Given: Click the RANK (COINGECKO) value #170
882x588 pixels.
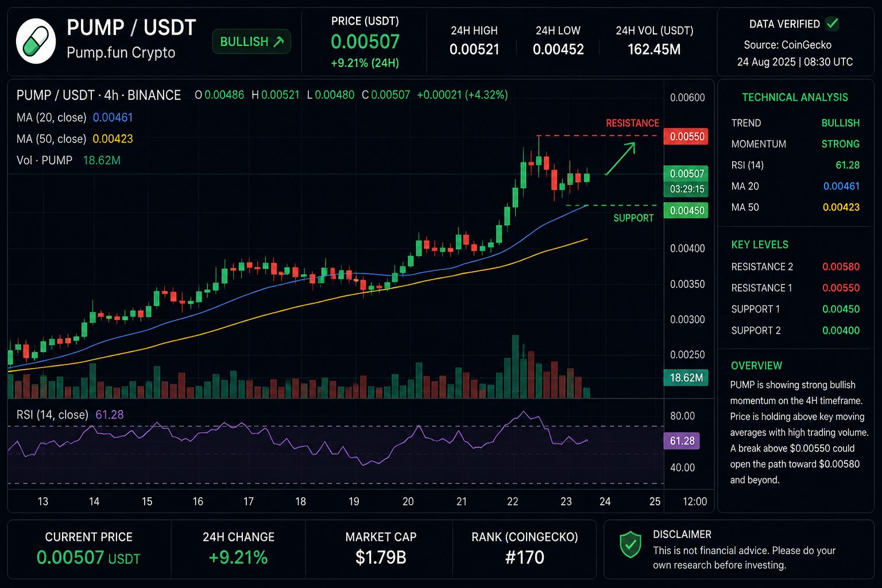Looking at the screenshot, I should 525,557.
